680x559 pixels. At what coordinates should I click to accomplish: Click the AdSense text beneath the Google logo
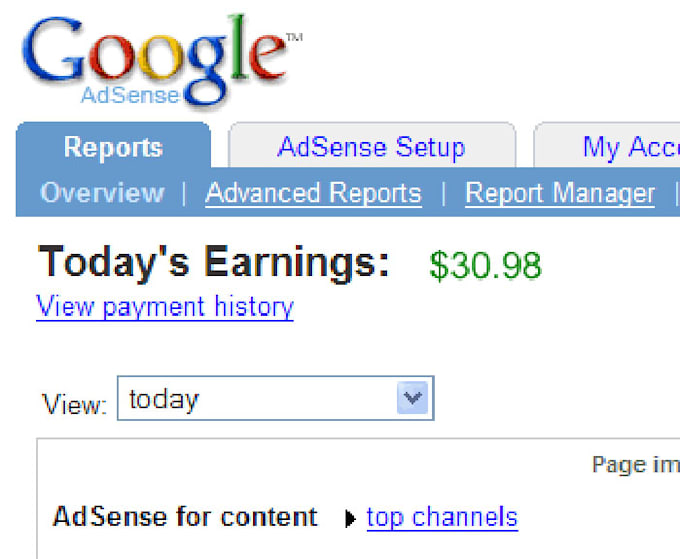130,97
